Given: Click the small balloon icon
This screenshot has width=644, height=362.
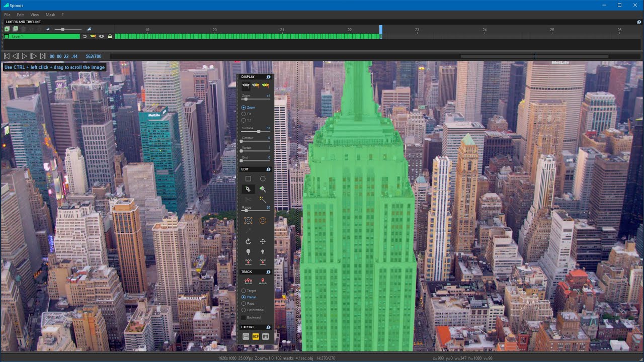Looking at the screenshot, I should click(x=263, y=251).
